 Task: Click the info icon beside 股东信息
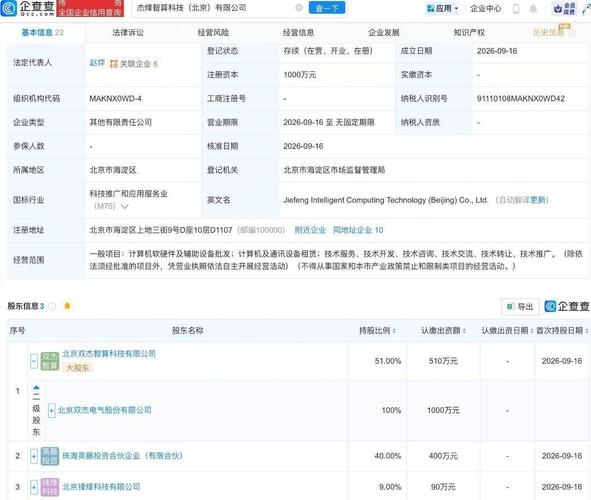(x=52, y=306)
